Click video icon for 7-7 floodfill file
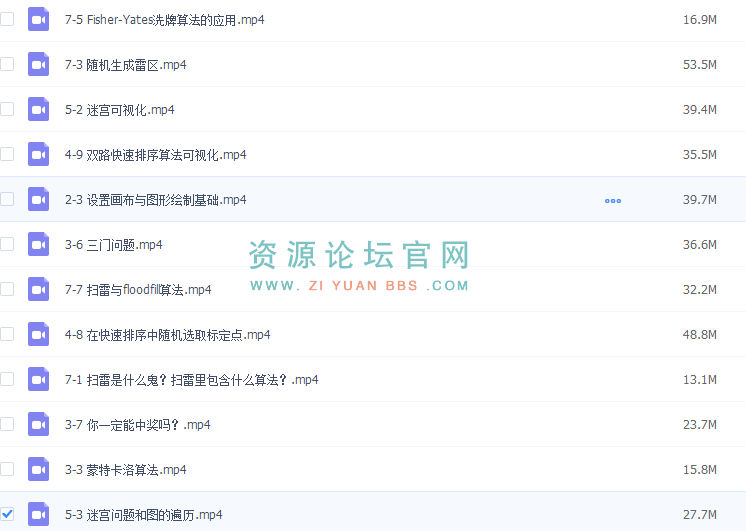The image size is (746, 531). (39, 289)
